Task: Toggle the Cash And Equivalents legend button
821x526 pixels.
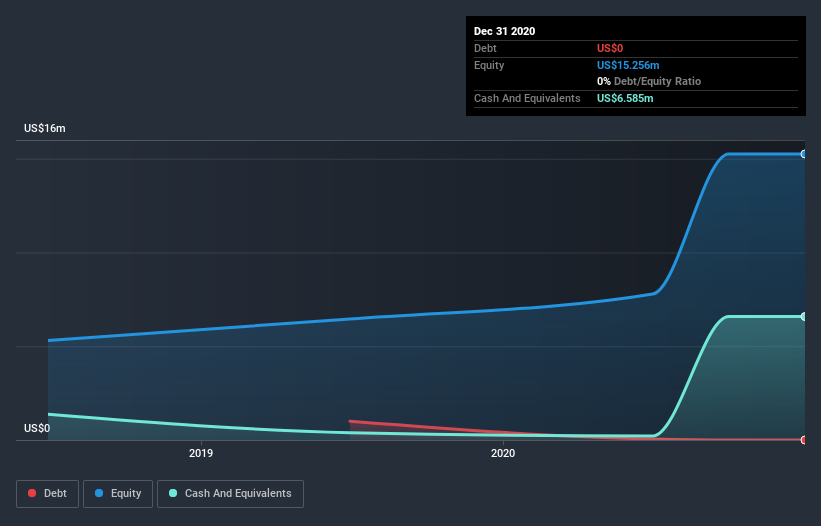Action: 230,494
